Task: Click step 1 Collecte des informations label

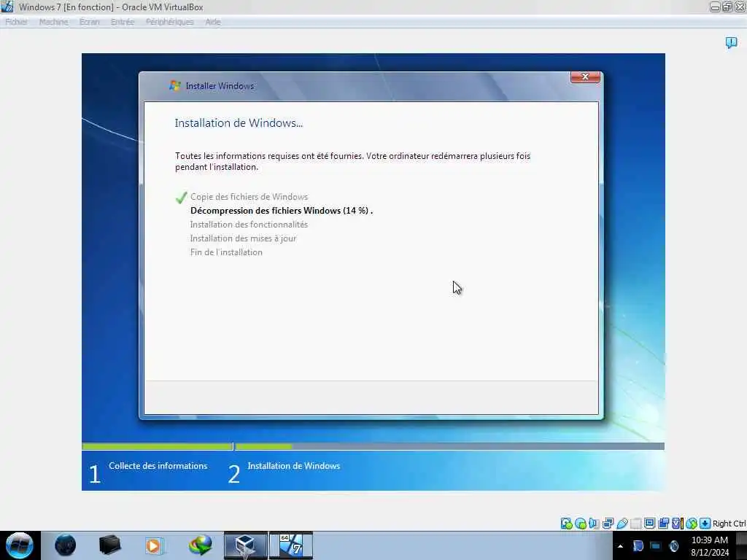Action: (x=158, y=466)
